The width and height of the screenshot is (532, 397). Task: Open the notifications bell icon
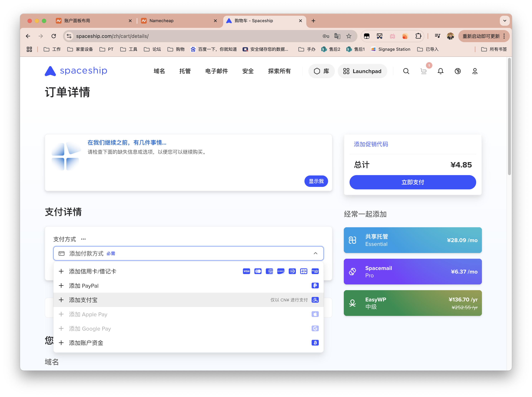440,71
